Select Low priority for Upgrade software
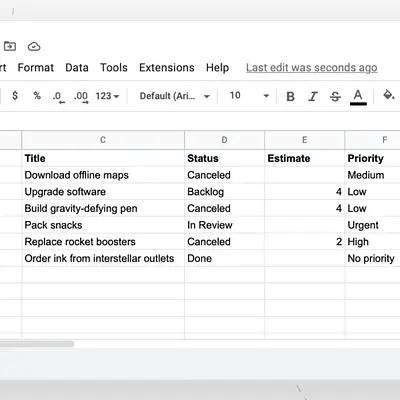400x400 pixels. tap(372, 192)
